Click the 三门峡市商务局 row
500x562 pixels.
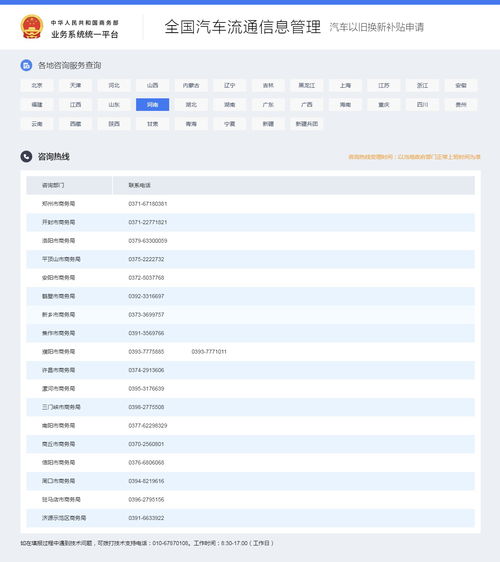click(250, 407)
